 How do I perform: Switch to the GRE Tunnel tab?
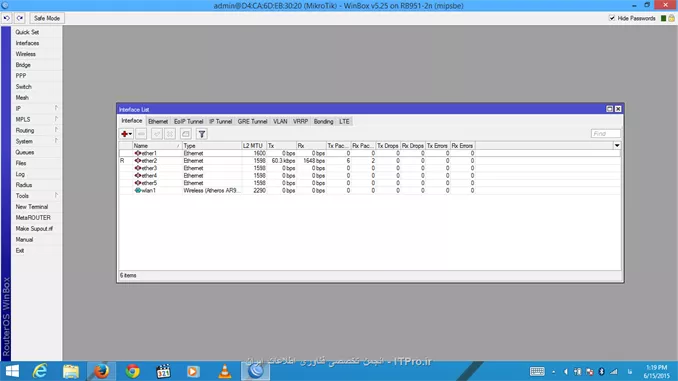coord(253,122)
